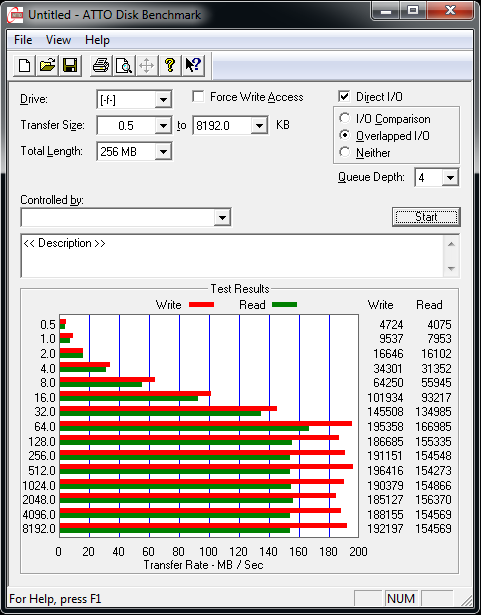Enable Force Write Access checkbox
Image resolution: width=481 pixels, height=615 pixels.
click(x=198, y=96)
